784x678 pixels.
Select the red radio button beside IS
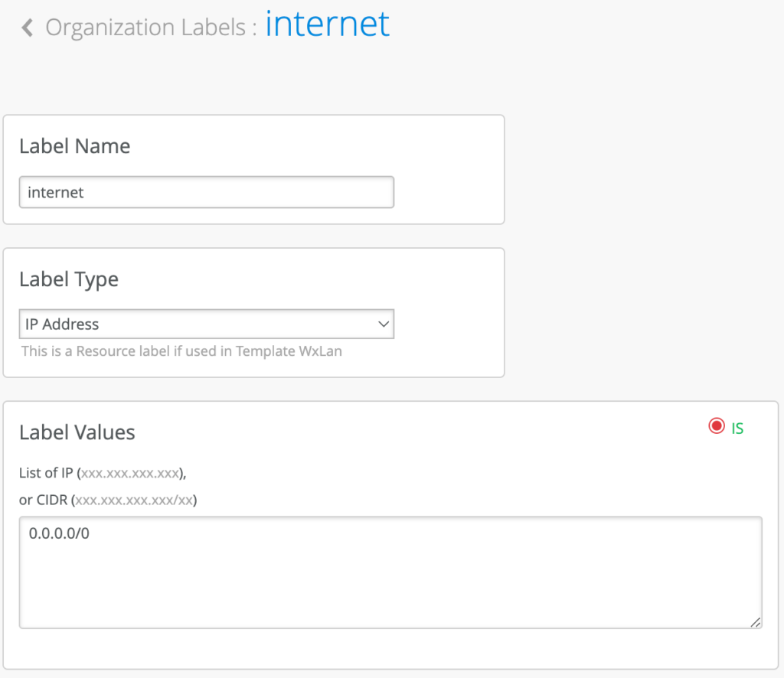click(717, 425)
